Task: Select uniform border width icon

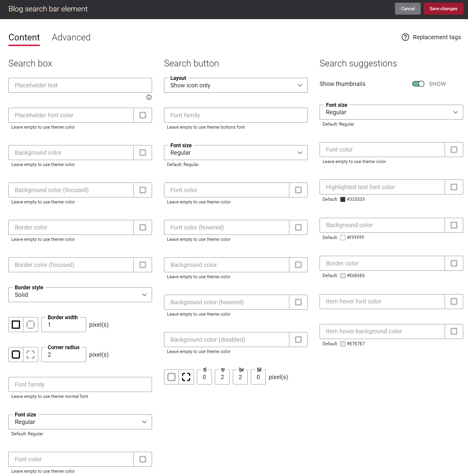Action: click(x=16, y=325)
